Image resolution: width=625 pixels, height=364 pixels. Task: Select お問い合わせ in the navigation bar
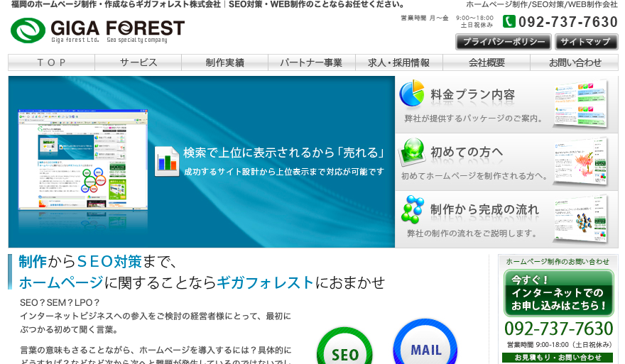575,62
